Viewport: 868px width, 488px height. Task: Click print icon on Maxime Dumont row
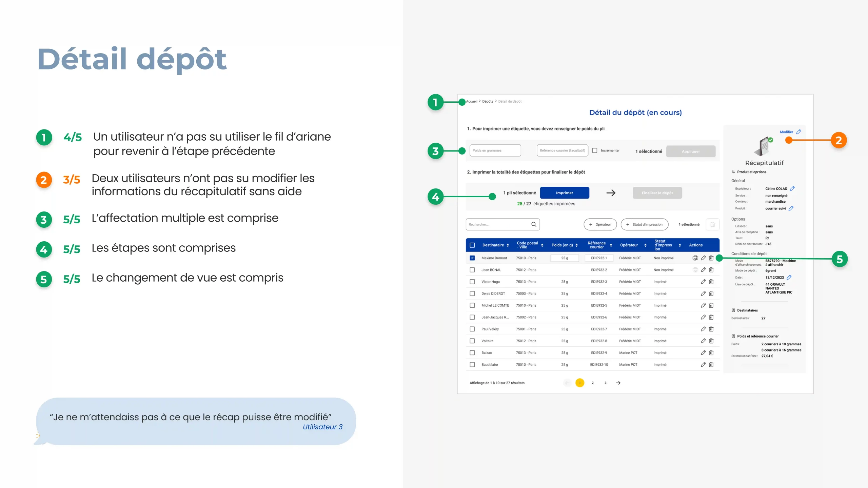point(695,258)
